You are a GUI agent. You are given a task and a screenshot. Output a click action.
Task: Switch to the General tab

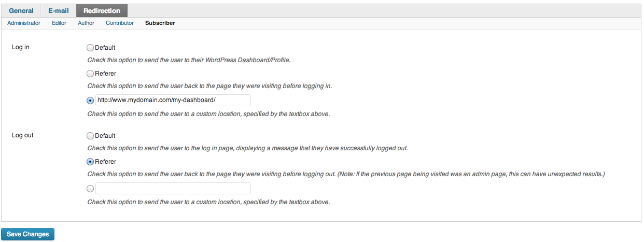coord(21,11)
